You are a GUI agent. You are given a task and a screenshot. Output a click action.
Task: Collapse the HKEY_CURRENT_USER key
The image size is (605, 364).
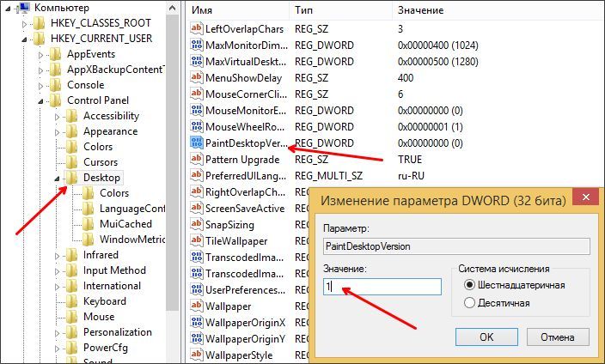[x=24, y=39]
